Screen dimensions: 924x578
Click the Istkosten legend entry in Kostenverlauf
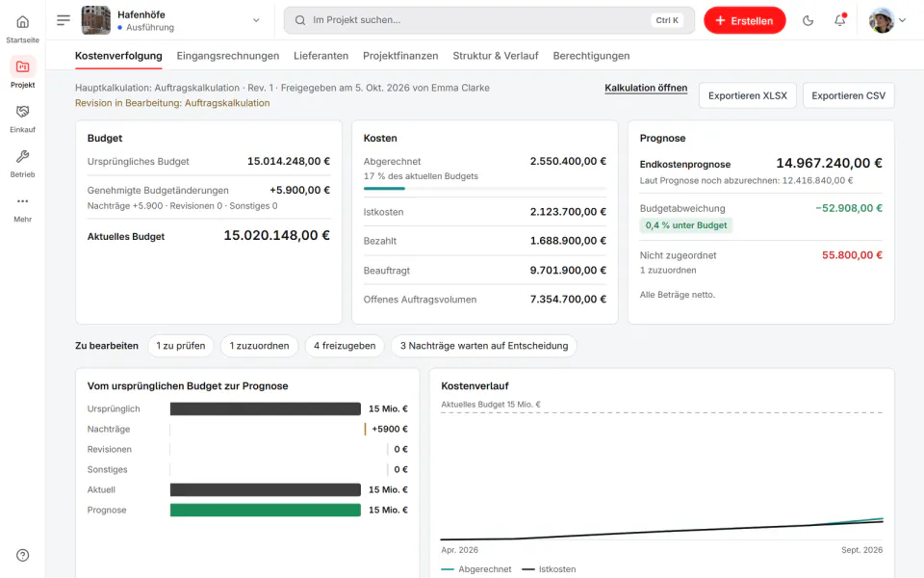tap(549, 569)
